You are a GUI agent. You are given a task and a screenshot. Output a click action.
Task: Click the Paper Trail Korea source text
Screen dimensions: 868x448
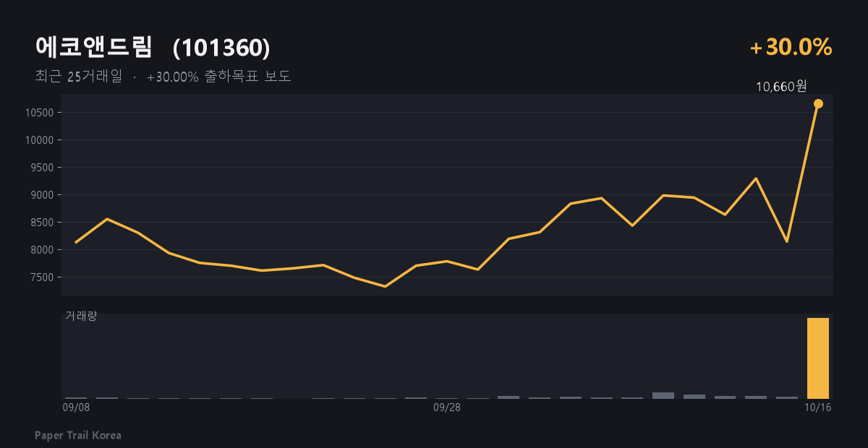78,436
